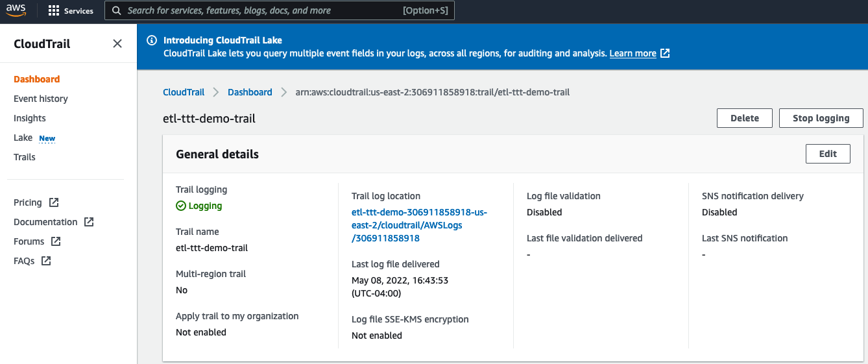Click the info icon in the blue banner
This screenshot has height=364, width=868.
point(152,40)
